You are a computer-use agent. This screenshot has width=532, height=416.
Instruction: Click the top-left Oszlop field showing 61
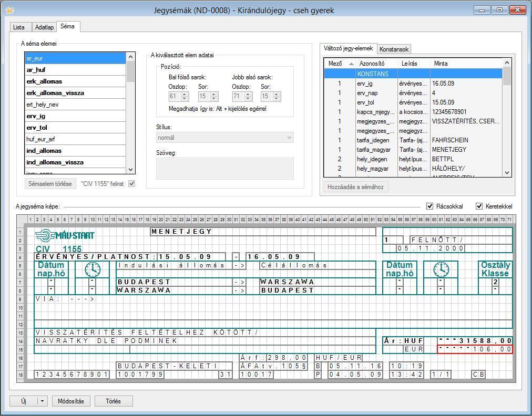click(175, 96)
